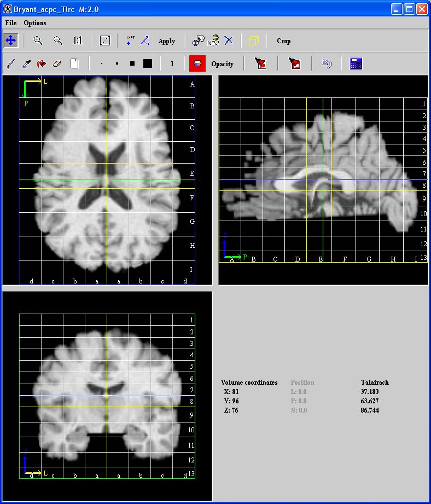Click the Apply button
This screenshot has width=431, height=504.
[167, 41]
